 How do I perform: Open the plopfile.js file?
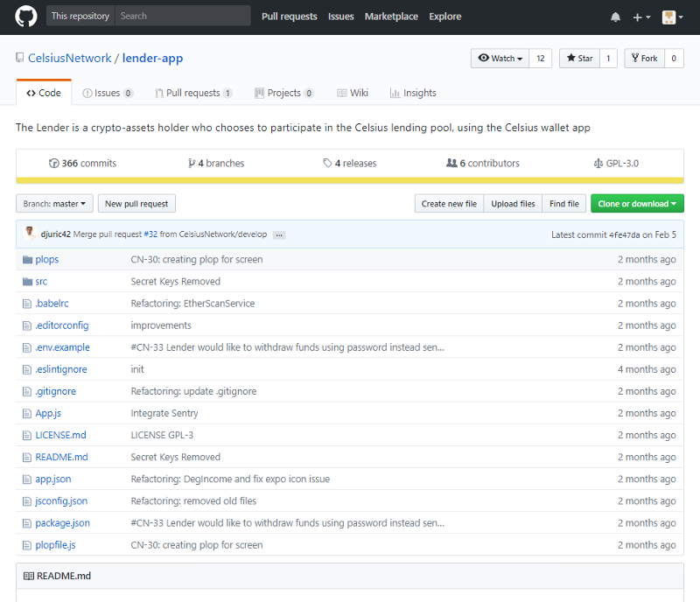click(55, 545)
